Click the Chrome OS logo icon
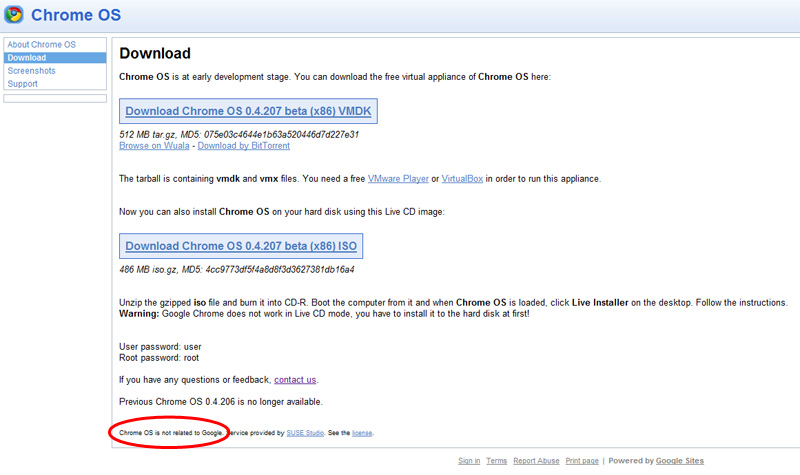Viewport: 800px width, 475px height. pyautogui.click(x=14, y=14)
